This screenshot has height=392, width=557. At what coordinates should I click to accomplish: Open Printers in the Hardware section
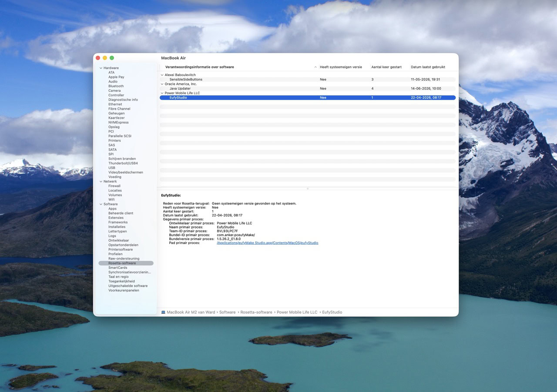coord(115,141)
